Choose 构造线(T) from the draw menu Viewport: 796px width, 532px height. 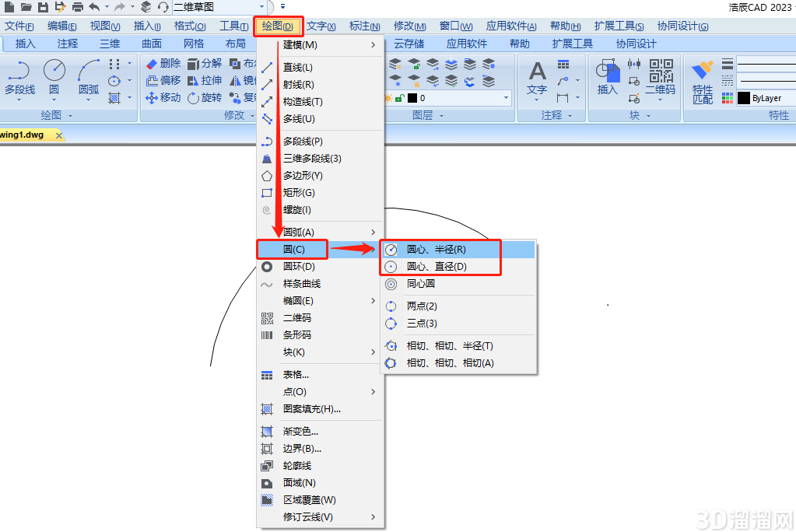click(x=320, y=102)
